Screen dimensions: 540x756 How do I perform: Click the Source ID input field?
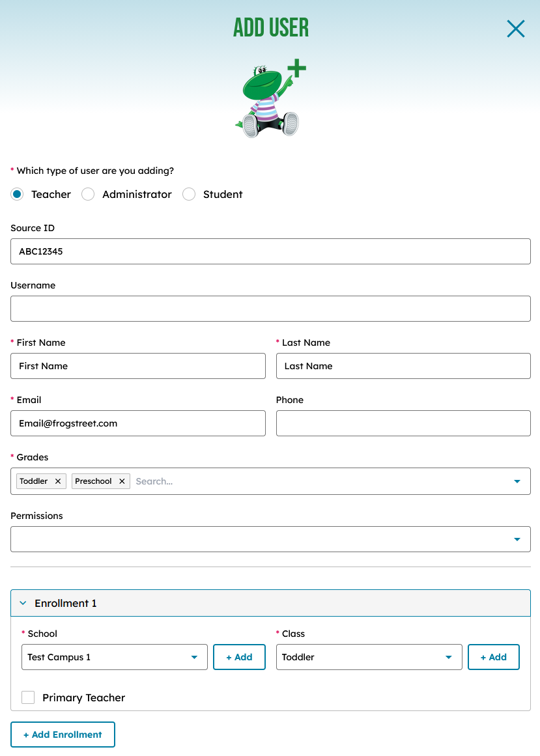[270, 251]
